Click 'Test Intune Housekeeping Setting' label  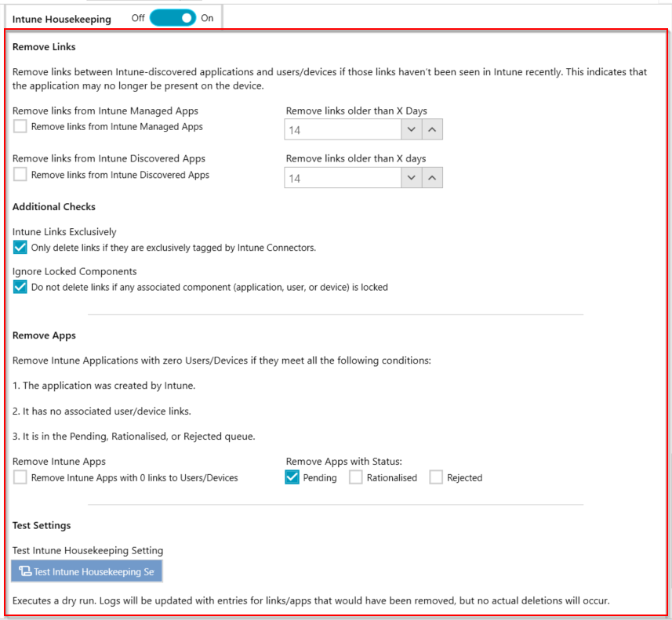point(88,550)
